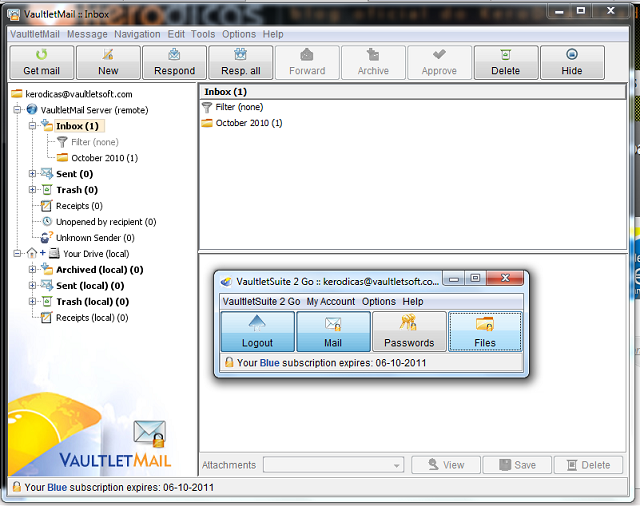Click lock icon in main status bar
Screen dimensions: 640x506
[x=17, y=486]
